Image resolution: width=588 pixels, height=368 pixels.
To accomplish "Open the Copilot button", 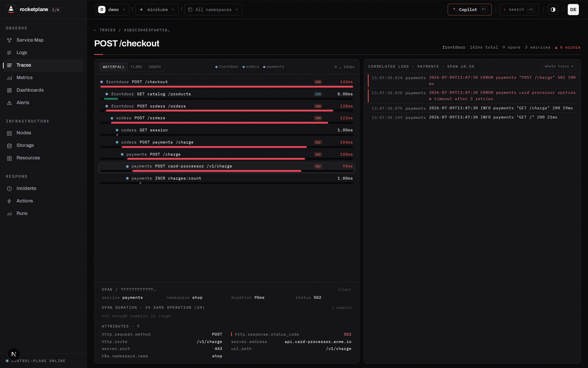I will (469, 10).
